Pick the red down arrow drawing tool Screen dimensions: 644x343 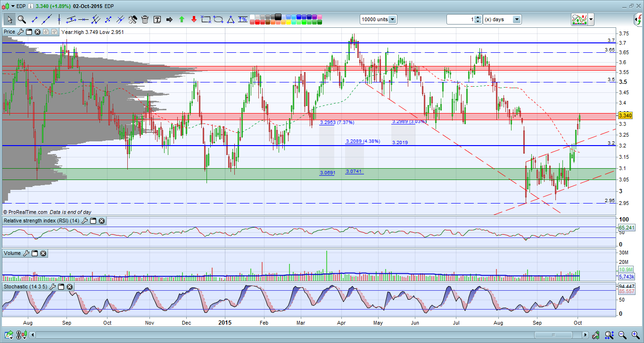[x=194, y=19]
